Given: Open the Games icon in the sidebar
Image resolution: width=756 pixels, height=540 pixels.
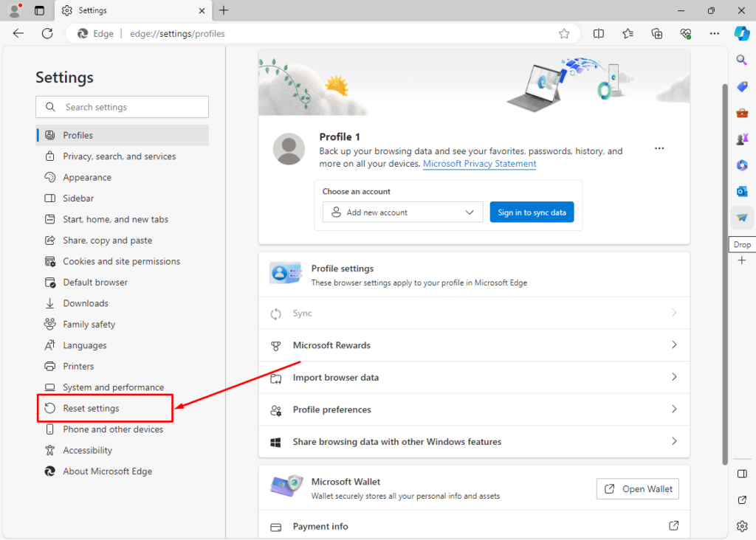Looking at the screenshot, I should click(x=741, y=139).
